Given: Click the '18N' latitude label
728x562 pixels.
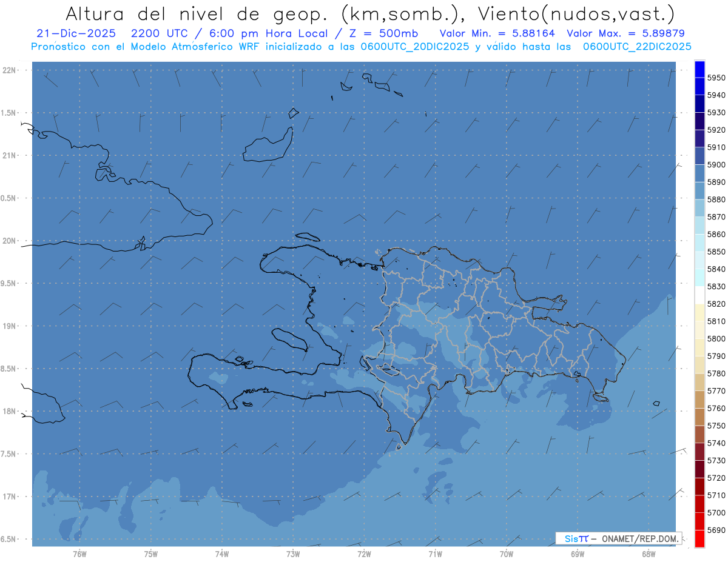Looking at the screenshot, I should point(9,412).
